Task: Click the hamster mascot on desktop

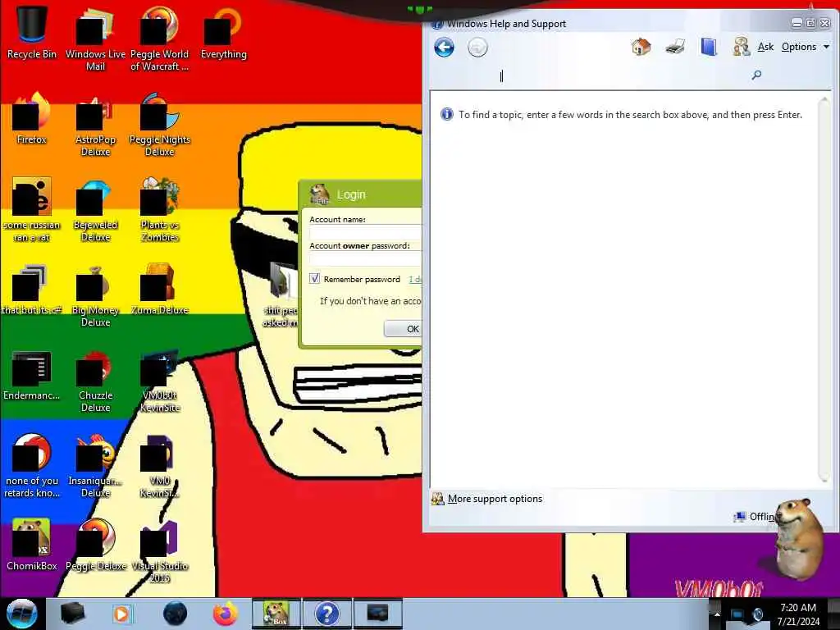Action: pyautogui.click(x=799, y=538)
